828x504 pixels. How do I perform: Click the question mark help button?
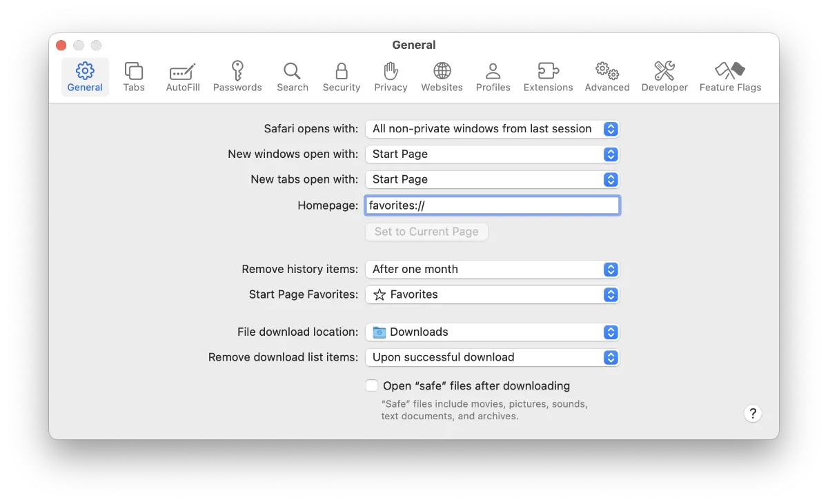[x=753, y=414]
